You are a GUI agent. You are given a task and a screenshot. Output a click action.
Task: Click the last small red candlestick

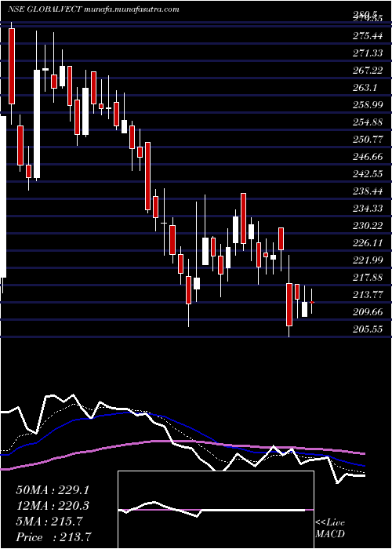(x=311, y=302)
